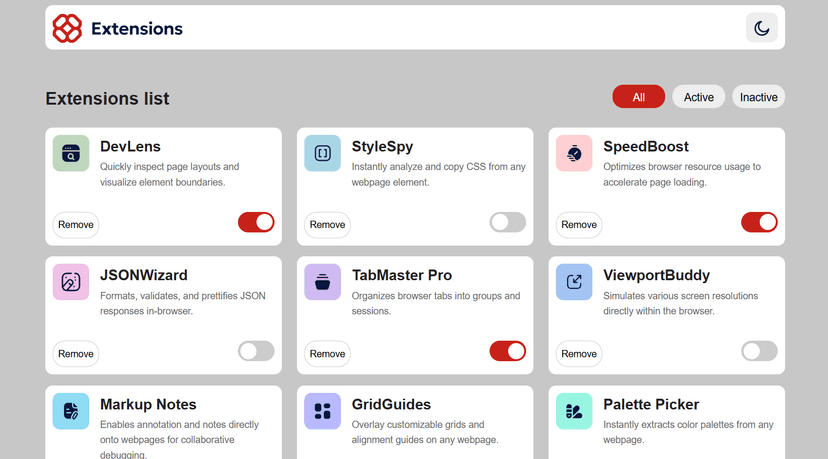828x459 pixels.
Task: Enable the JSONWizard toggle switch
Action: click(256, 351)
